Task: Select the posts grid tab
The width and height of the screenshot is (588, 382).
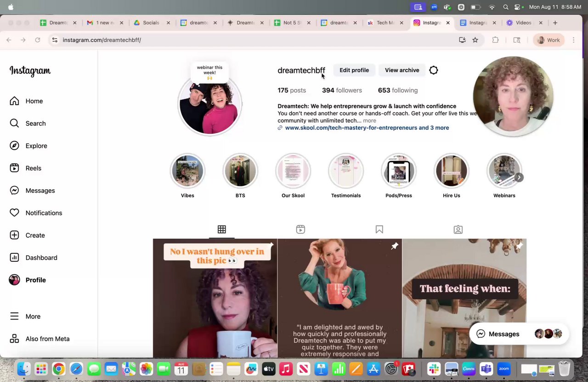Action: point(222,230)
